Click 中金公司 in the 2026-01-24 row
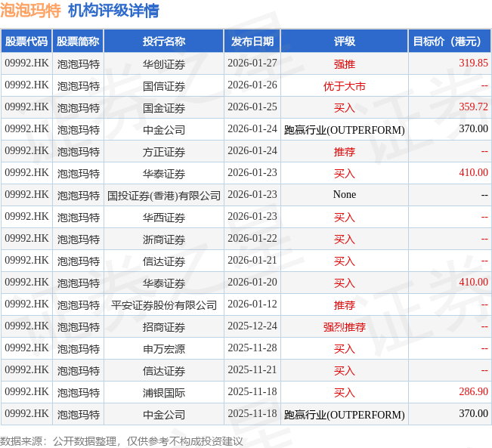This screenshot has width=492, height=448. [164, 130]
